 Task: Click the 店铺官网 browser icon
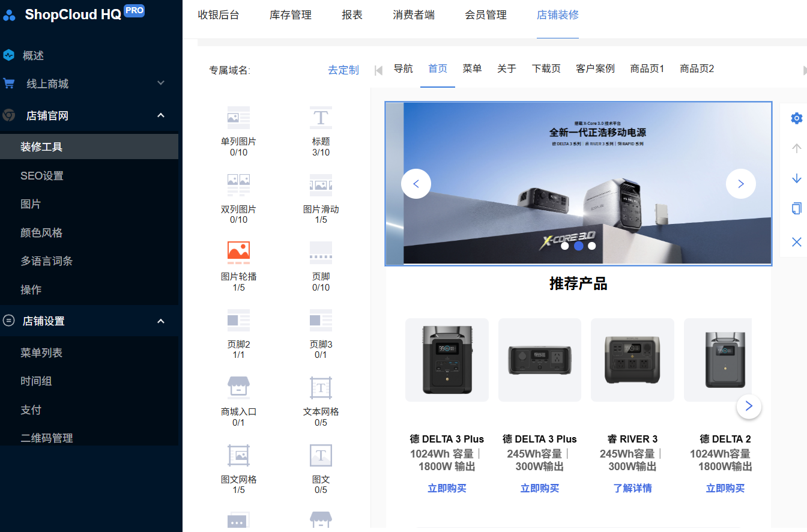click(9, 115)
